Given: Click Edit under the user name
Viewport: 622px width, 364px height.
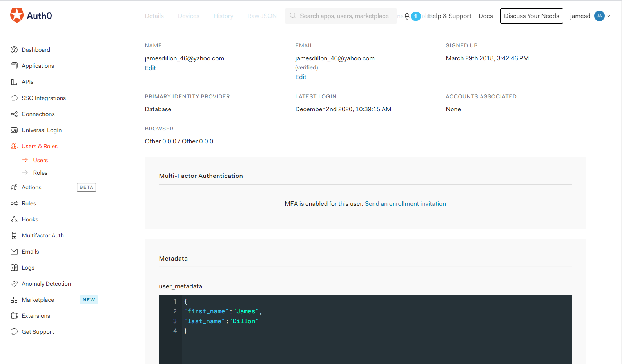Looking at the screenshot, I should 151,68.
